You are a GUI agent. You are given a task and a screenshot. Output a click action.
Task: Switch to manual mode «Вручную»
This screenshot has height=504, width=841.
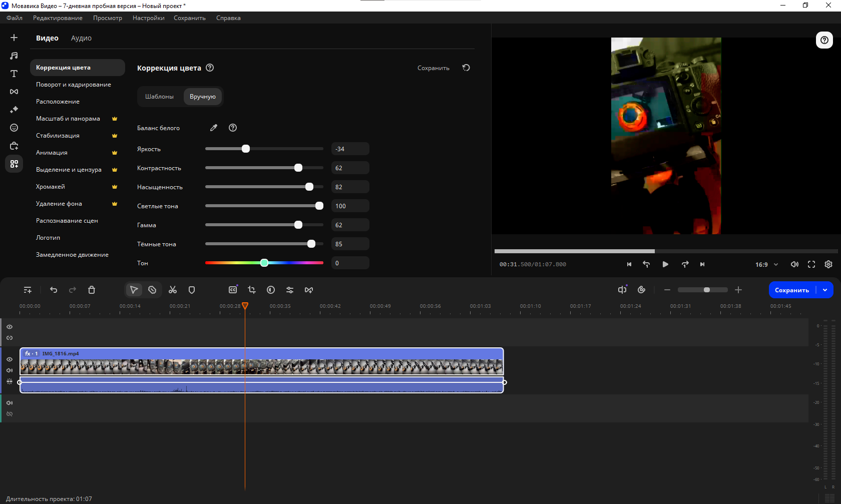203,97
